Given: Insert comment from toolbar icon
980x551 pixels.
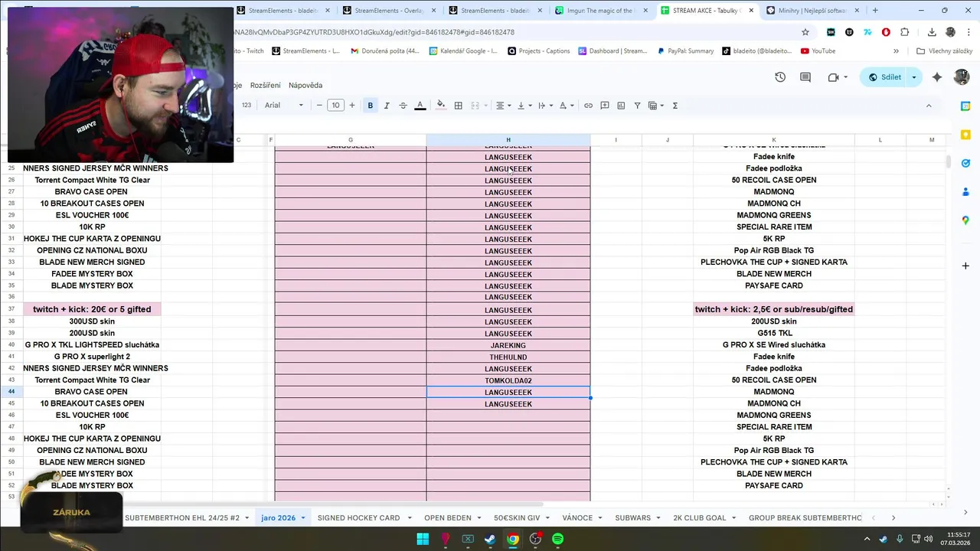Looking at the screenshot, I should click(605, 106).
